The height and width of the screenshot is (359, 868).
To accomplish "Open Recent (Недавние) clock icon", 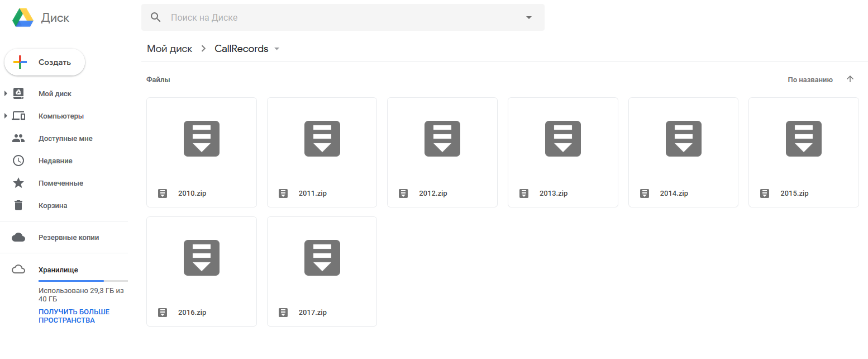I will point(18,160).
